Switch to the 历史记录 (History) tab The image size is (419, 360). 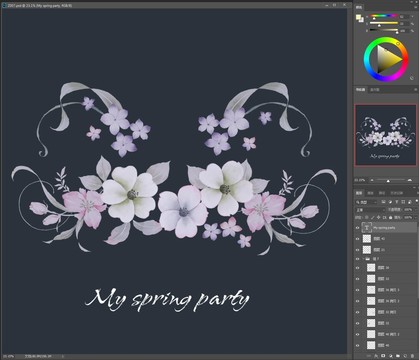[x=397, y=193]
